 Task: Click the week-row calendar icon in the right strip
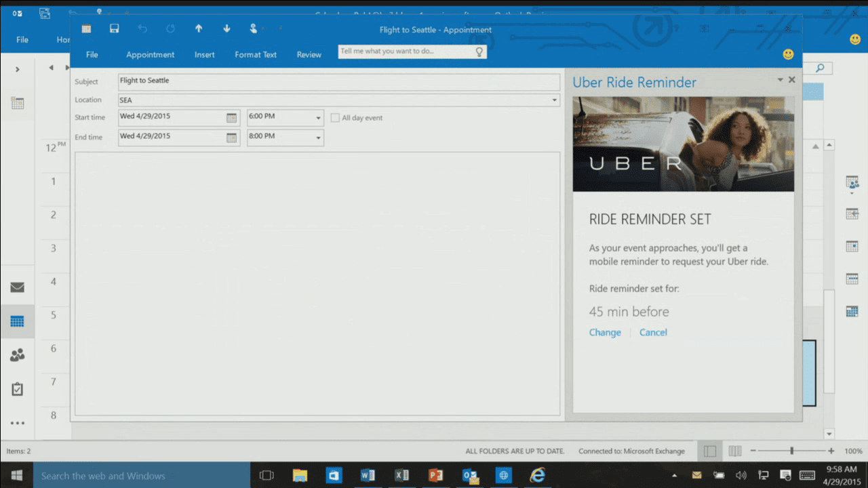852,279
